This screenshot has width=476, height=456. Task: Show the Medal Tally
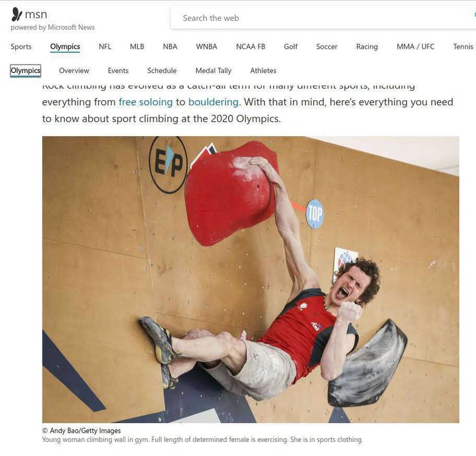click(x=213, y=71)
